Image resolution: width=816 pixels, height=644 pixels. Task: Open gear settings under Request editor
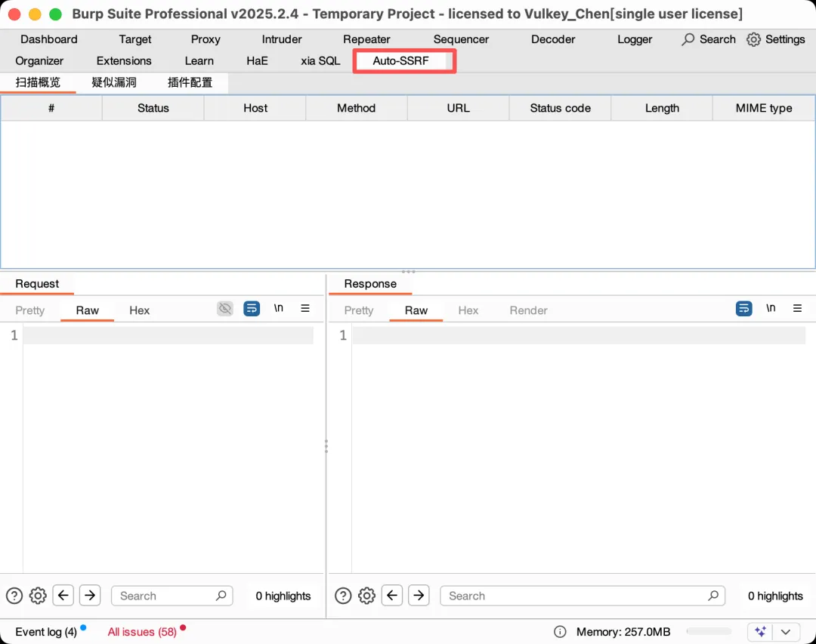tap(38, 596)
